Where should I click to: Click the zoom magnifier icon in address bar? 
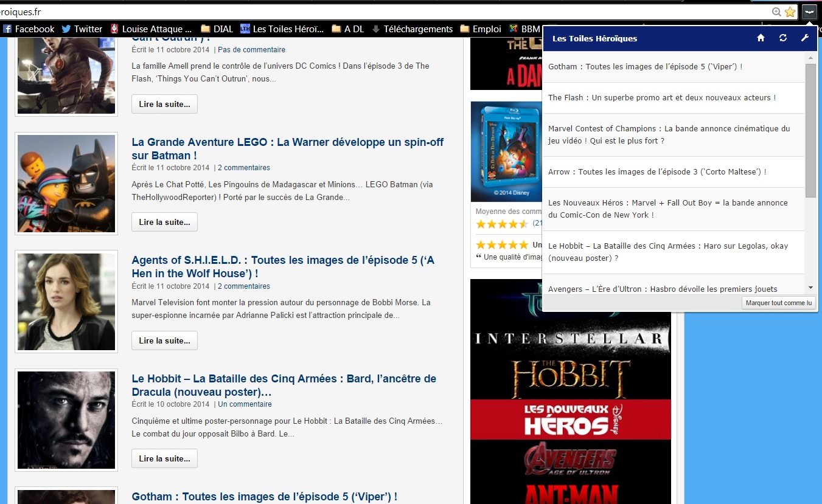pyautogui.click(x=776, y=12)
